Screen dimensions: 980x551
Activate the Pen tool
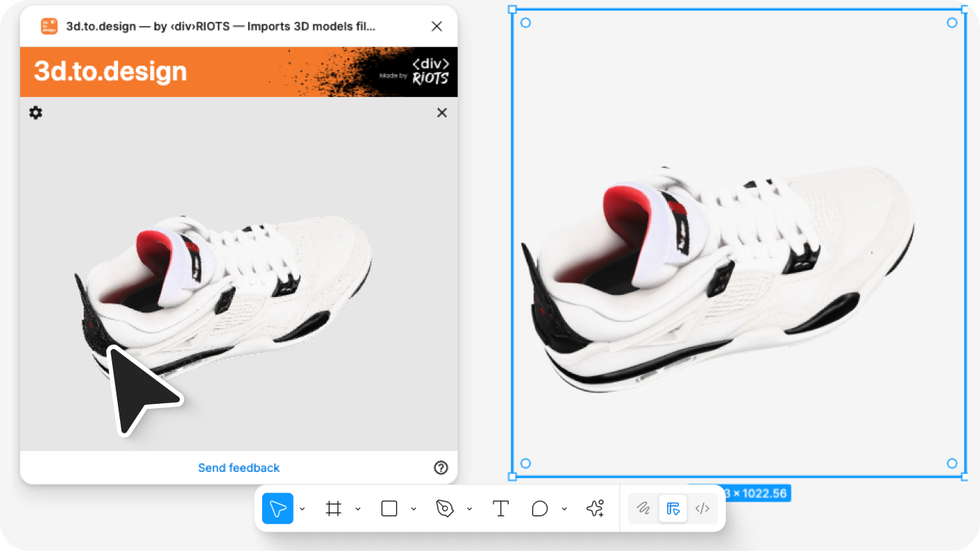tap(445, 509)
